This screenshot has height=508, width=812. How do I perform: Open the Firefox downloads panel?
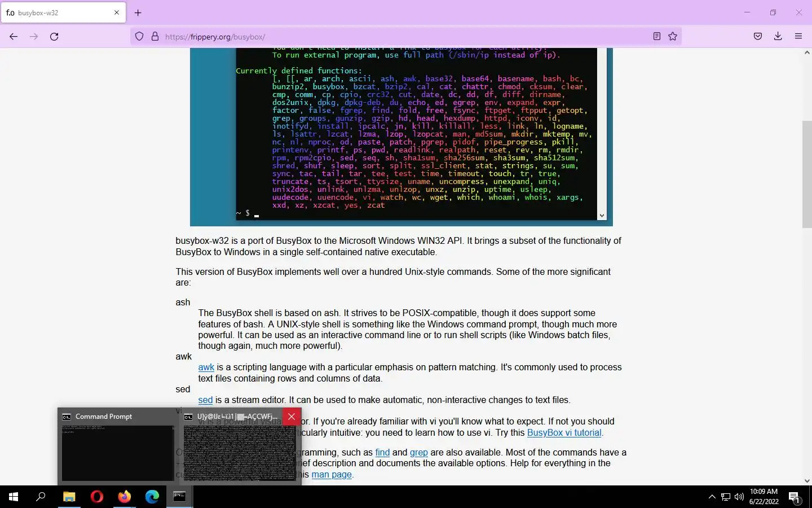pos(778,37)
